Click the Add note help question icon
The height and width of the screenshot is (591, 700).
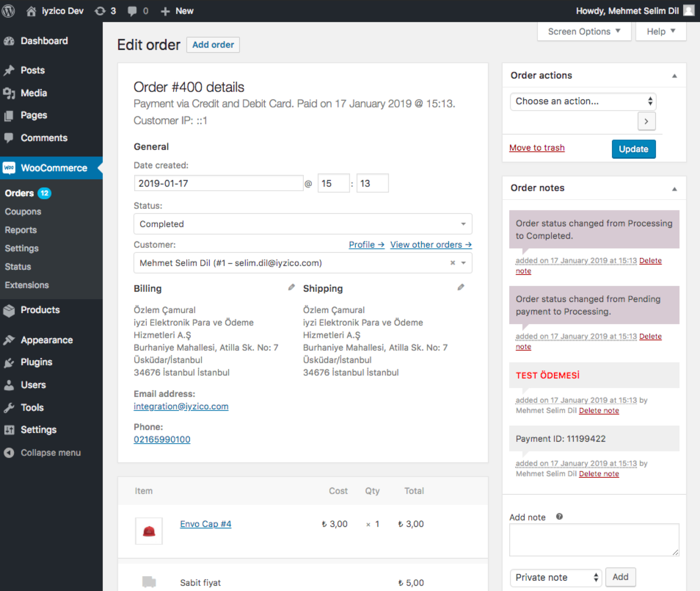pos(559,516)
